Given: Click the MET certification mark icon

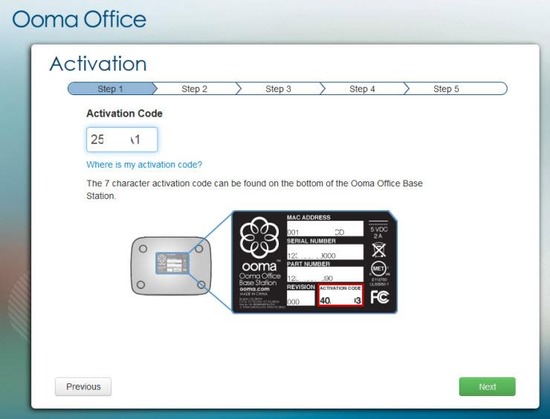Looking at the screenshot, I should click(378, 269).
